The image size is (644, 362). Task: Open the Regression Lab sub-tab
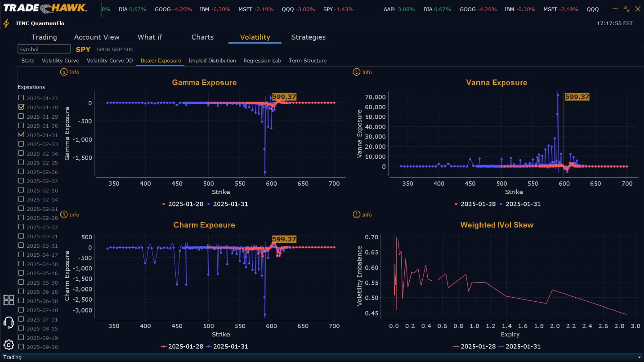click(262, 61)
